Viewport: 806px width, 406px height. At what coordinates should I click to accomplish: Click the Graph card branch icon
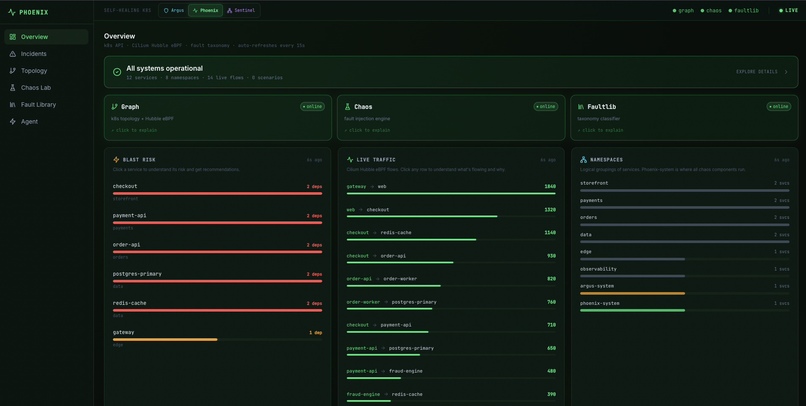pyautogui.click(x=115, y=107)
